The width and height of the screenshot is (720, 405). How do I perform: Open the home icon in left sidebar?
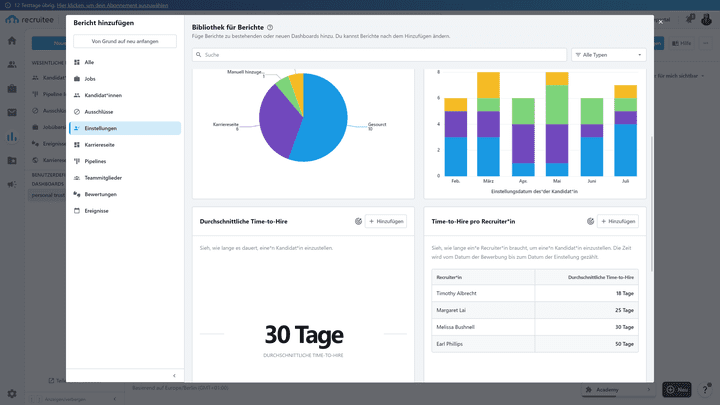(12, 40)
